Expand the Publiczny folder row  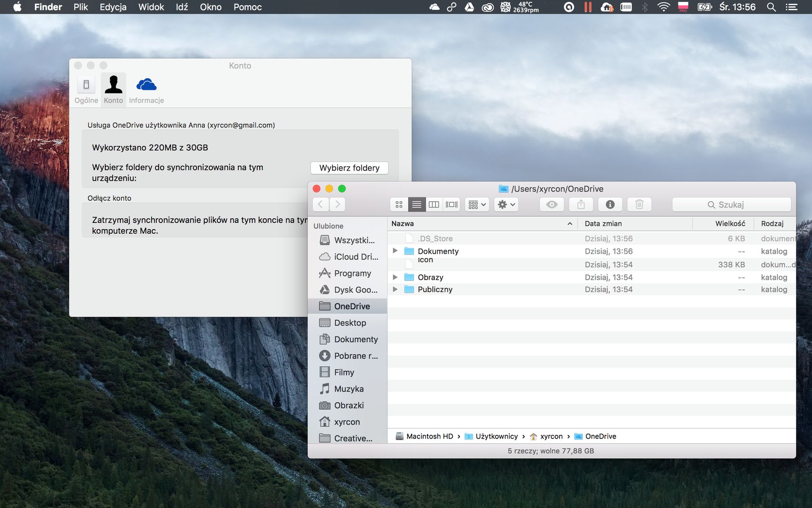tap(395, 289)
